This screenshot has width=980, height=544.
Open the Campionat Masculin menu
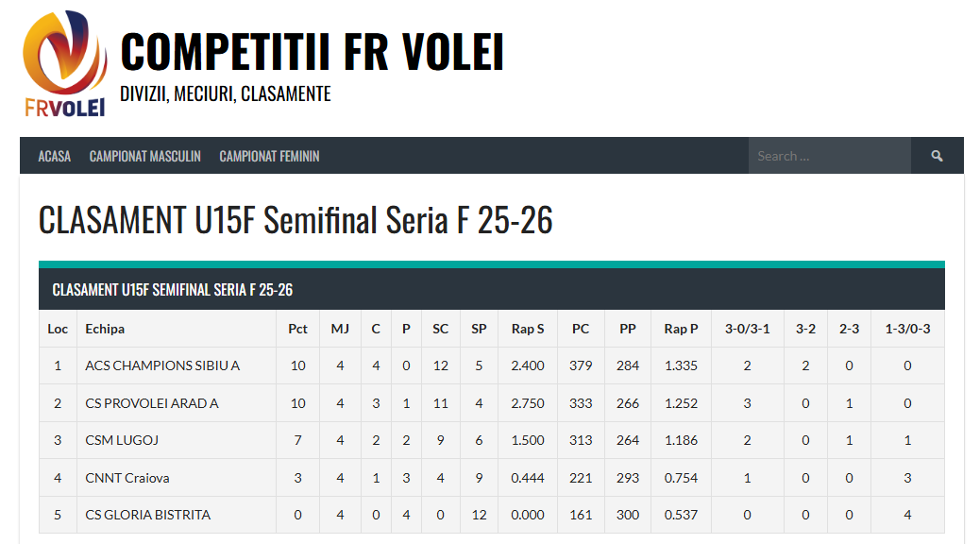145,156
